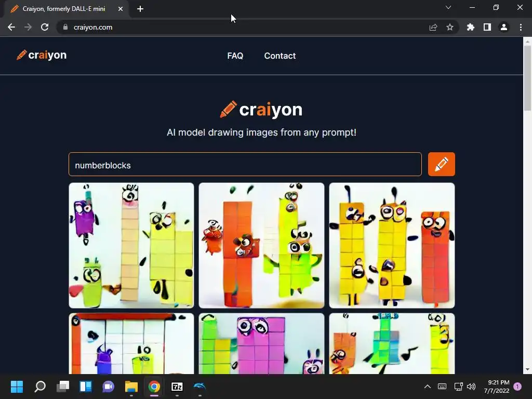The height and width of the screenshot is (399, 532).
Task: Bookmark this page with the star icon
Action: point(449,27)
